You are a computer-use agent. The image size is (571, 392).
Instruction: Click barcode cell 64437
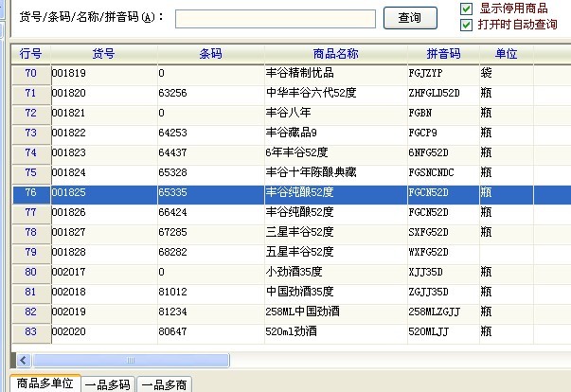point(172,152)
